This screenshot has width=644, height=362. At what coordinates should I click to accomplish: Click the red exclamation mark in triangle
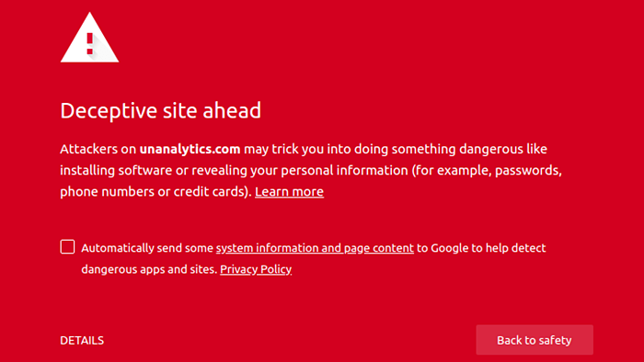90,43
